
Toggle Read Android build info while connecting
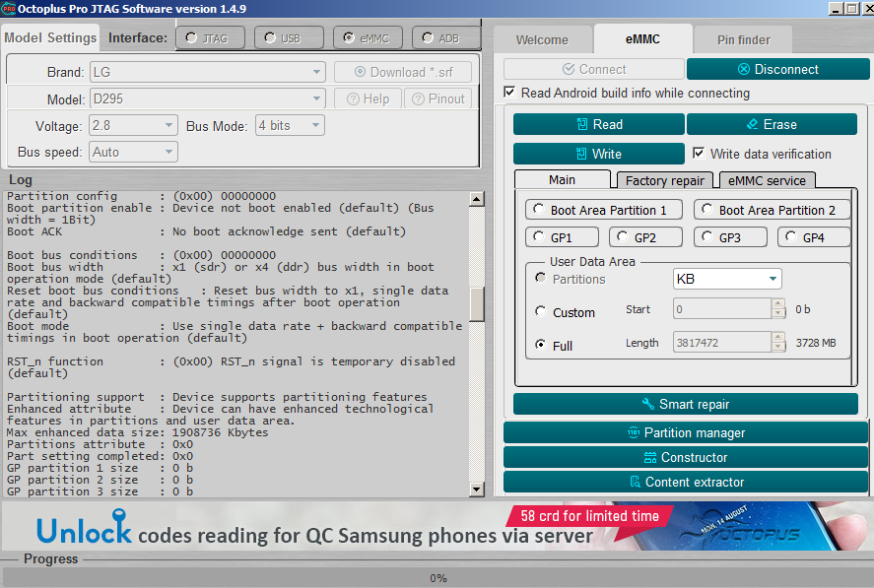[x=509, y=92]
